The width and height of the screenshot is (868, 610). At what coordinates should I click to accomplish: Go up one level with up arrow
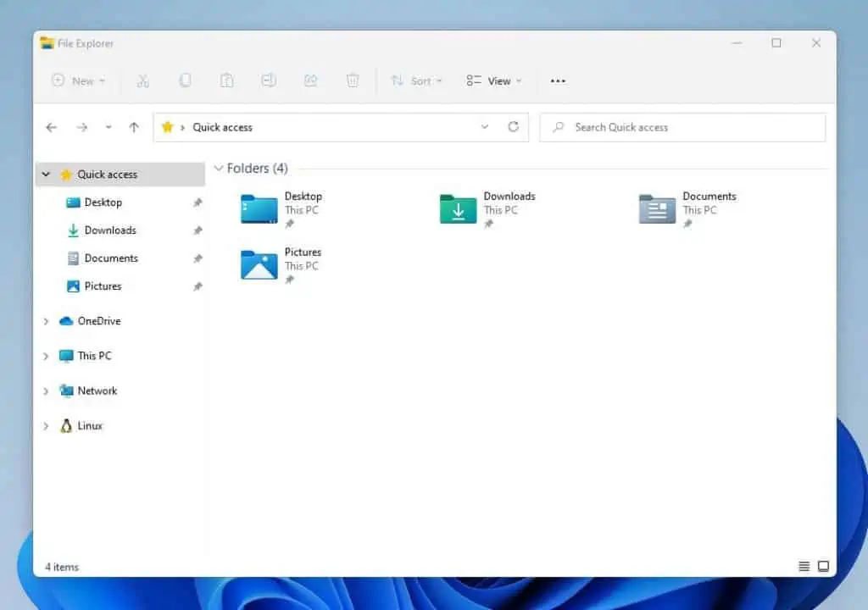tap(134, 127)
